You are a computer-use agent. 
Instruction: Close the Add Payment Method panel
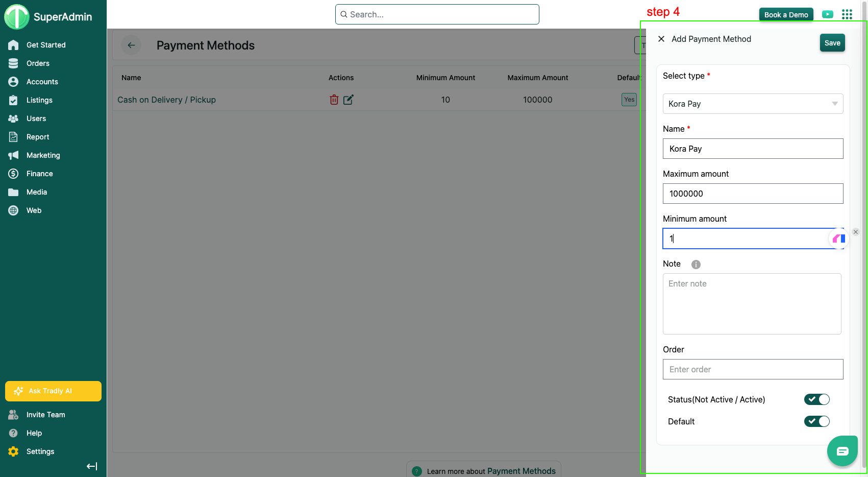[x=661, y=39]
